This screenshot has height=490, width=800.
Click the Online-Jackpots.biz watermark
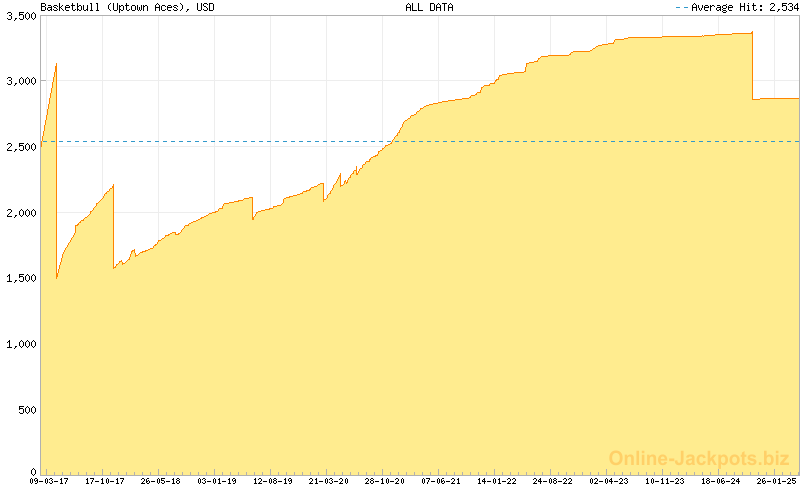pyautogui.click(x=699, y=458)
